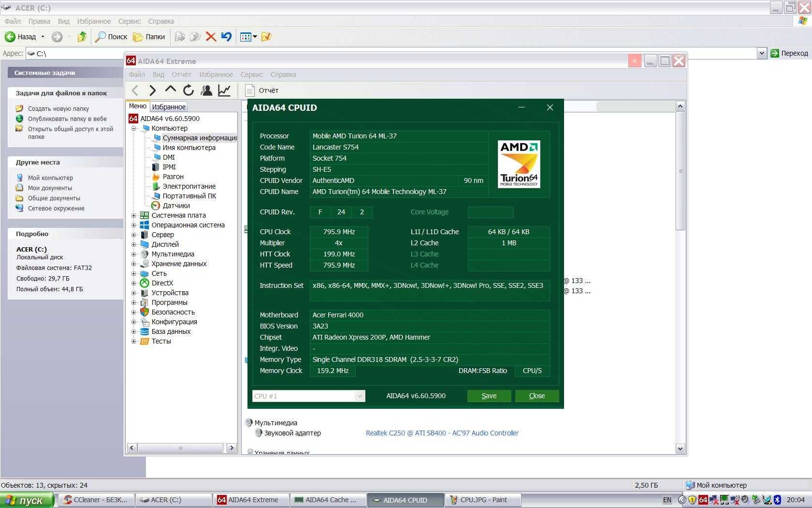Open CPU #1 selector dropdown
This screenshot has width=812, height=508.
point(308,396)
